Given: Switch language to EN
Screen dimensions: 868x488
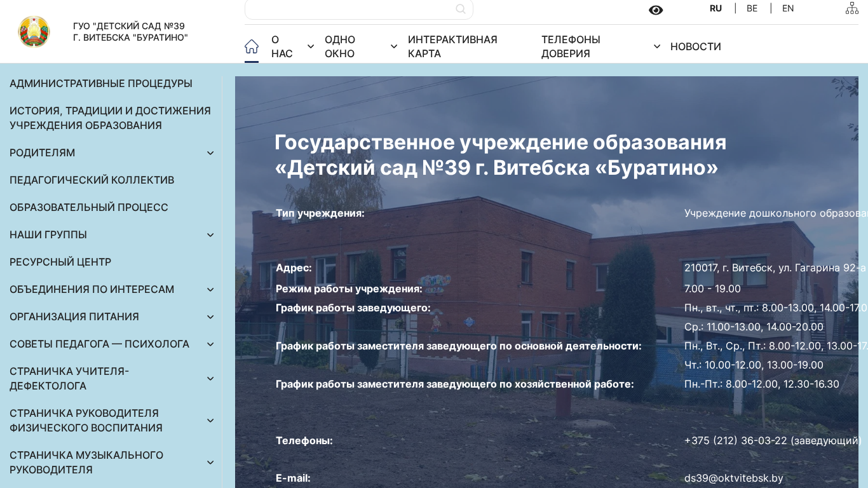Looking at the screenshot, I should (788, 8).
